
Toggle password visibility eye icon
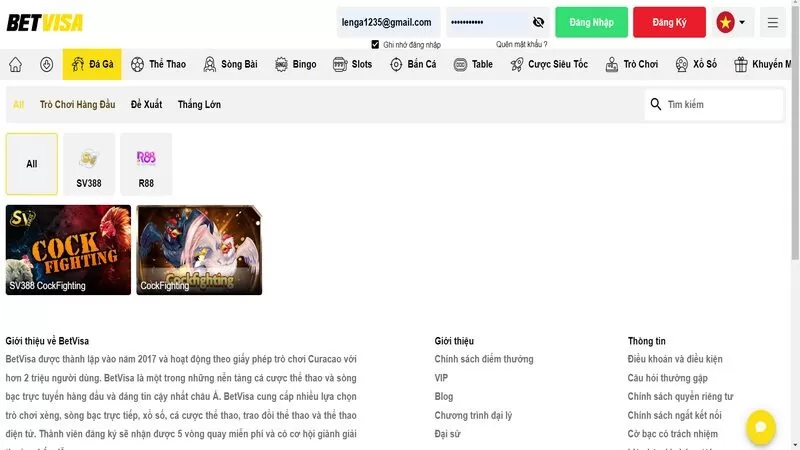click(x=538, y=22)
